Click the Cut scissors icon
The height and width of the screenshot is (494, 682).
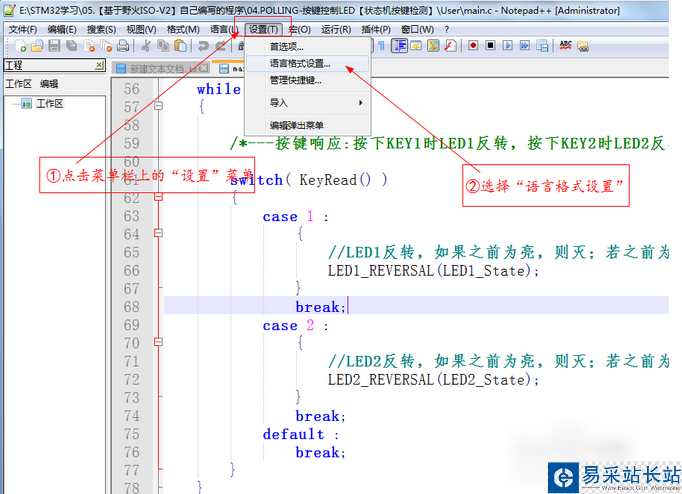coord(146,46)
